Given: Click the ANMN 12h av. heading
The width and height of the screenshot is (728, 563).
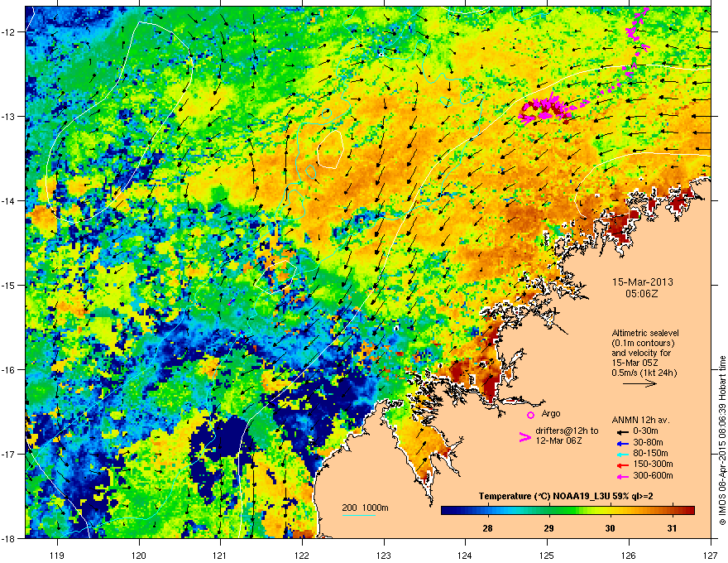Looking at the screenshot, I should (x=640, y=420).
